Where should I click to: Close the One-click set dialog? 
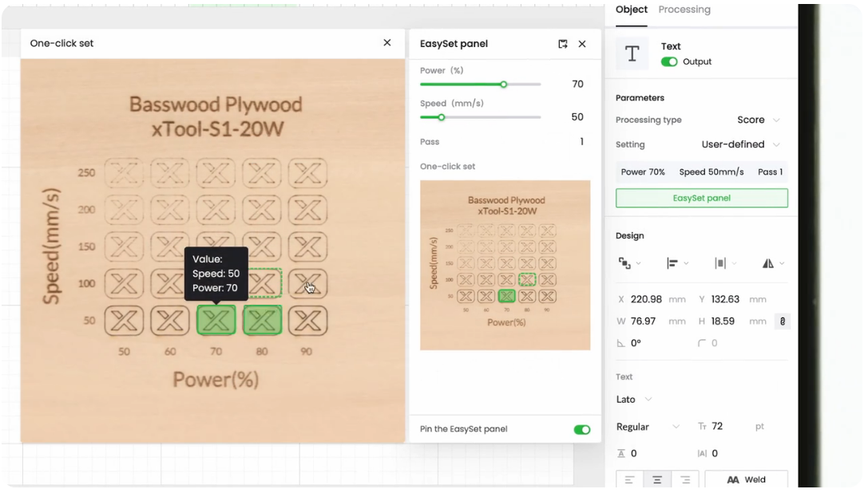coord(387,42)
